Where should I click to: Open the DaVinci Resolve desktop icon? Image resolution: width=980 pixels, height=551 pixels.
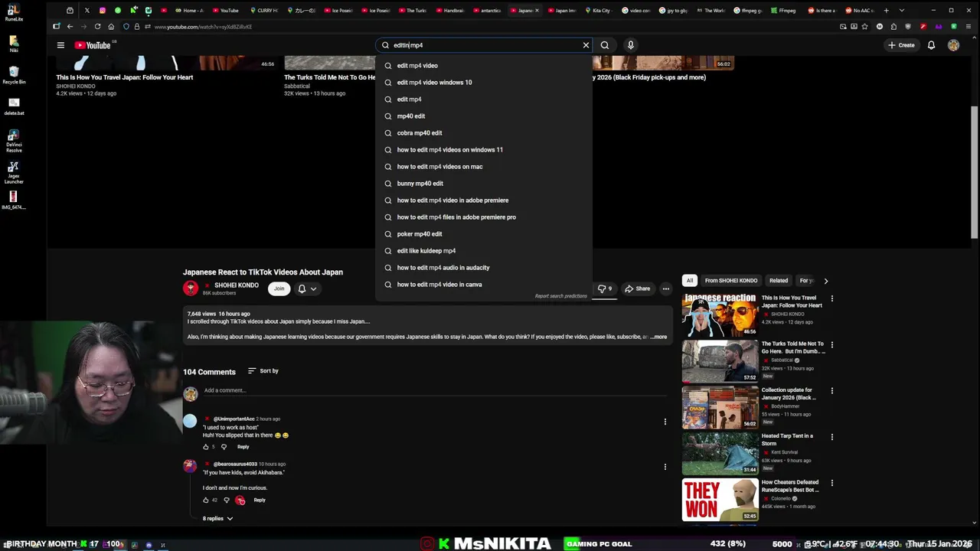tap(14, 142)
